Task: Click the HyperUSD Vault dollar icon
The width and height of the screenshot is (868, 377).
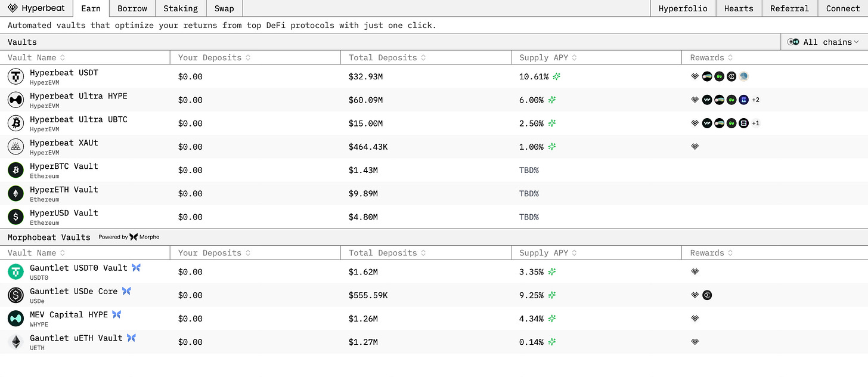Action: (x=15, y=217)
